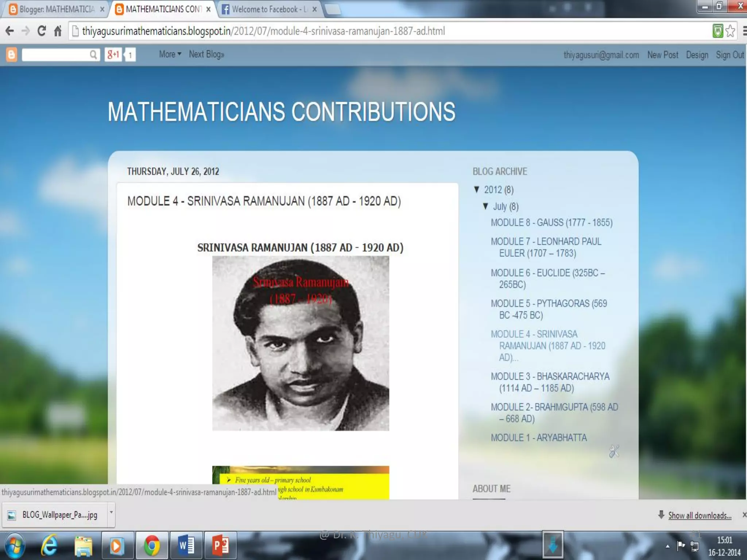The height and width of the screenshot is (560, 747).
Task: Open the Design link
Action: coord(697,55)
